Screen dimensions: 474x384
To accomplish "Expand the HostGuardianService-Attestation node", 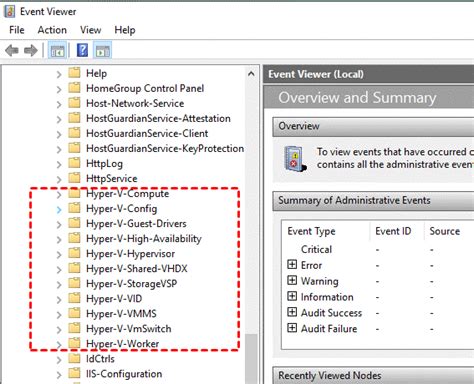I will point(59,119).
